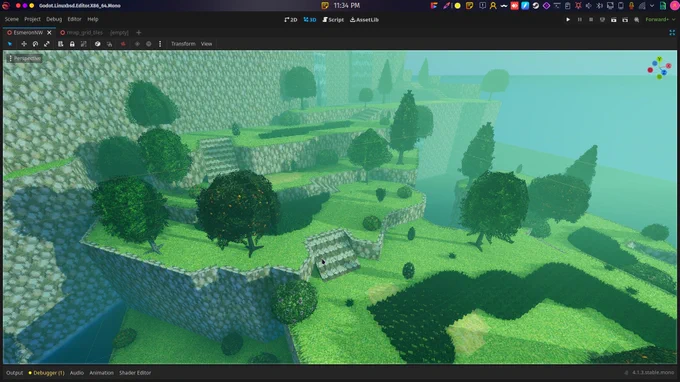Expand hidden tray icons chevron

click(652, 6)
